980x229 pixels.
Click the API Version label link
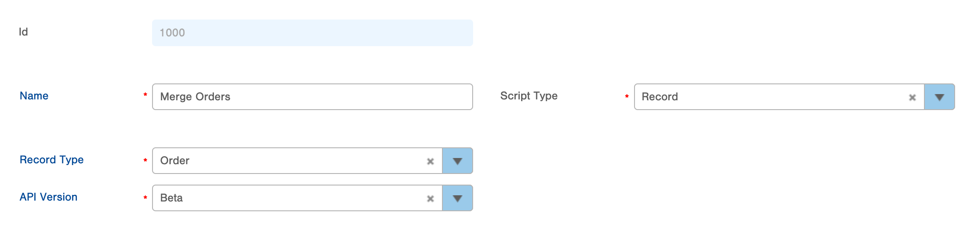coord(48,197)
